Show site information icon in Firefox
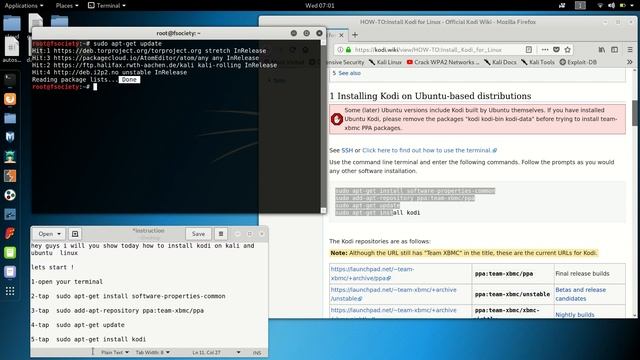640x360 pixels. coord(340,50)
